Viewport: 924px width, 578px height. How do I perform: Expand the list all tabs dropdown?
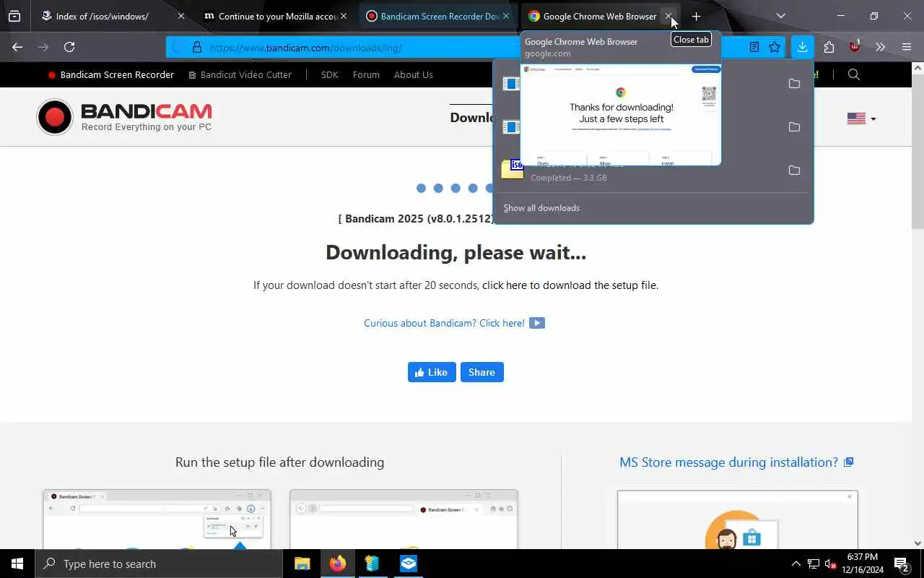pyautogui.click(x=780, y=16)
